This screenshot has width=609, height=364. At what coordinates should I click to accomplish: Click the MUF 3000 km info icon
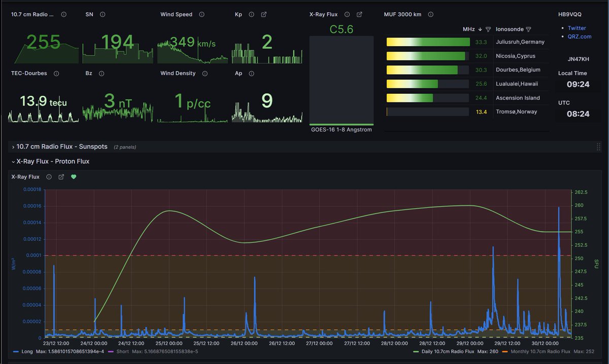coord(431,15)
